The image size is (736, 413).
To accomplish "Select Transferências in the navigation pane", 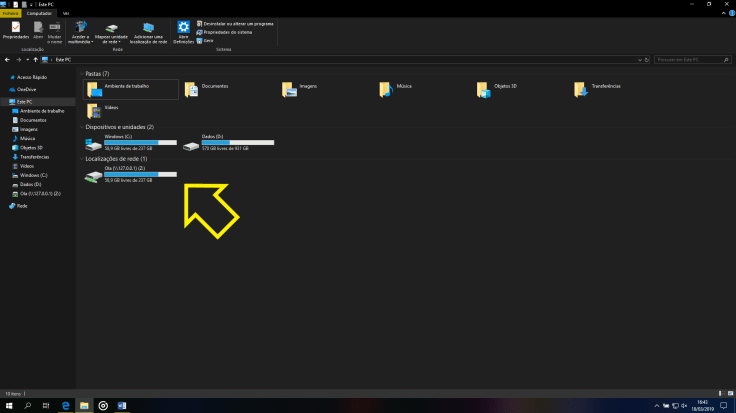I will tap(34, 156).
